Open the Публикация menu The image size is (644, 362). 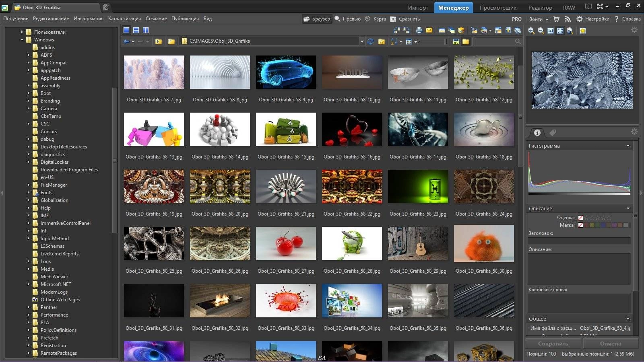185,19
